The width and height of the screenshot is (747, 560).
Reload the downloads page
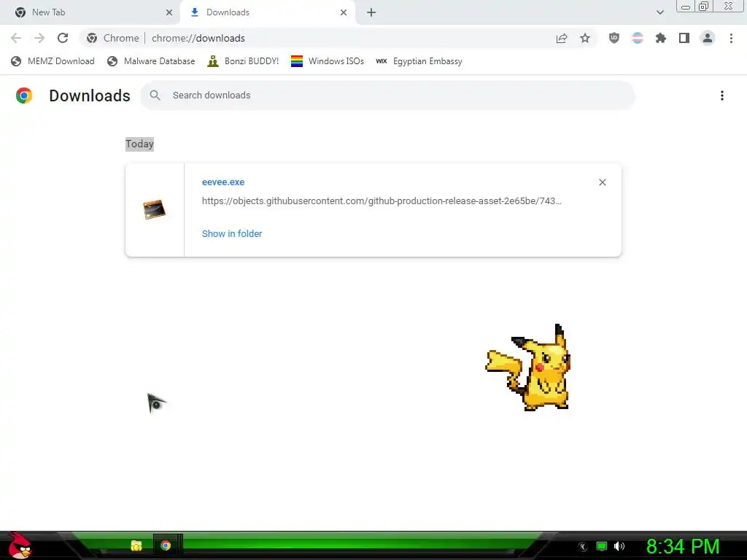tap(63, 38)
